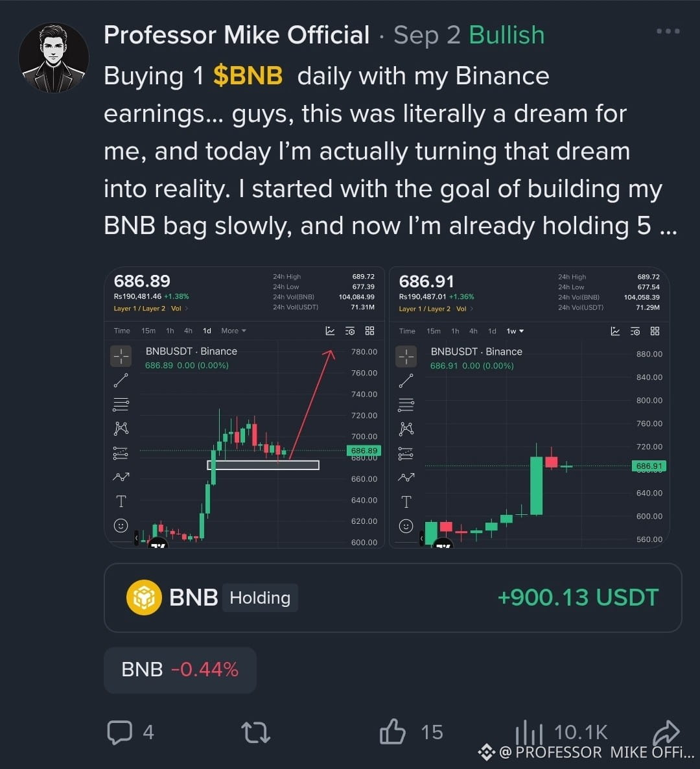Open Professor Mike's profile avatar
The image size is (700, 769).
click(53, 57)
